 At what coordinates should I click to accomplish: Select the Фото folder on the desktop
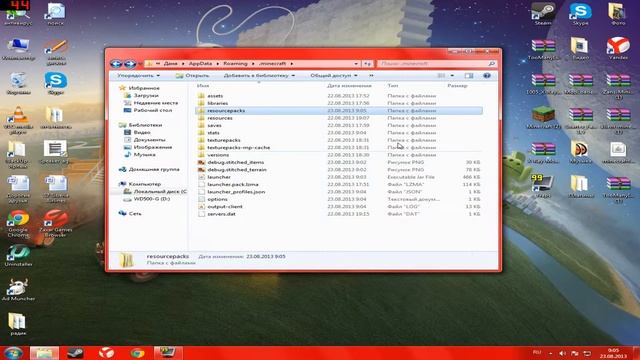click(618, 14)
